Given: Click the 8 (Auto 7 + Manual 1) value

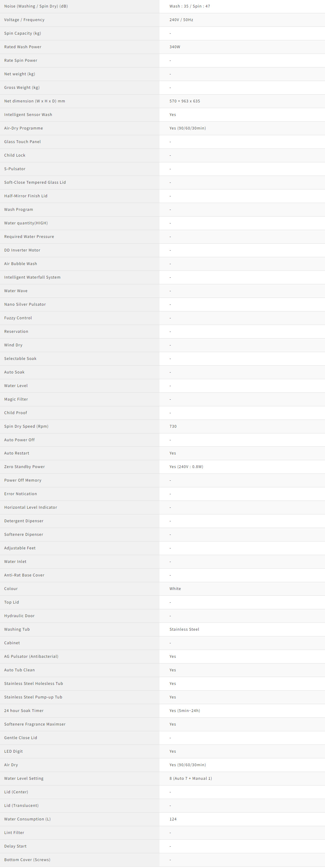Looking at the screenshot, I should click(x=190, y=778).
